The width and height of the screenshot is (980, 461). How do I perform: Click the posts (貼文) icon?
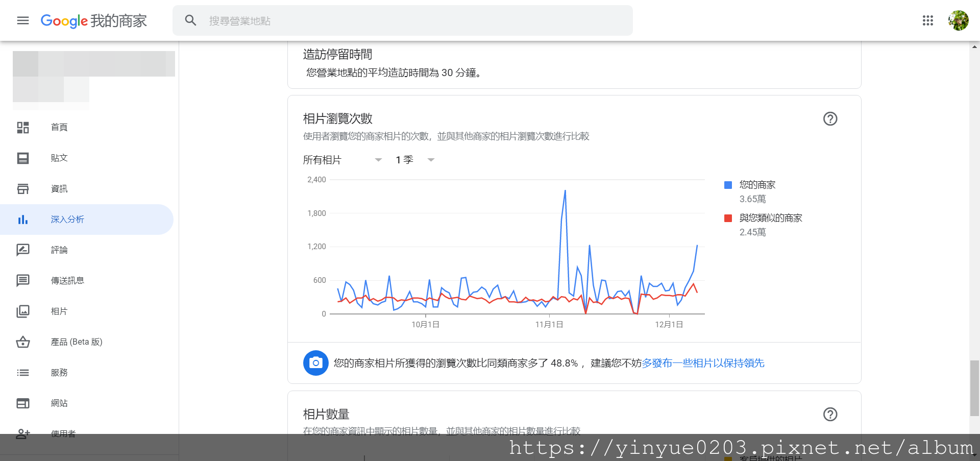pos(23,158)
